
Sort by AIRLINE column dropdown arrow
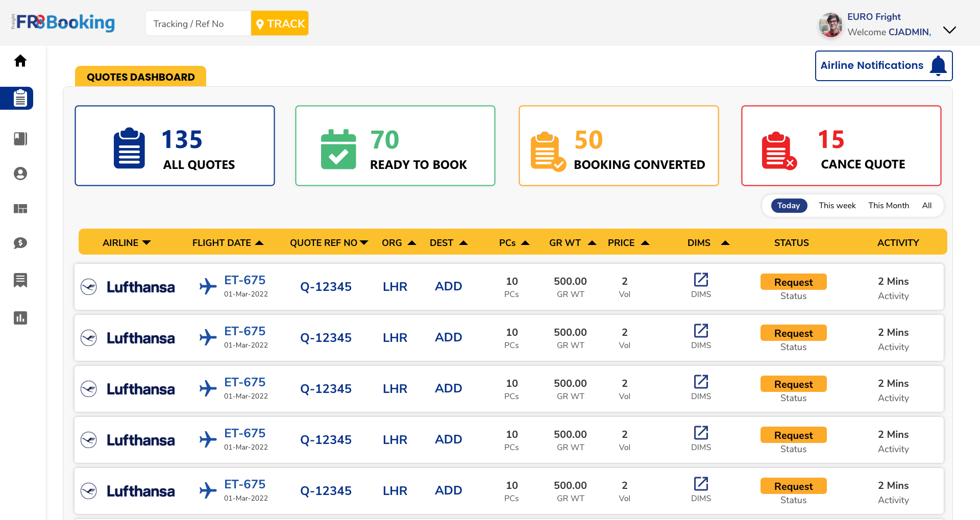click(146, 242)
